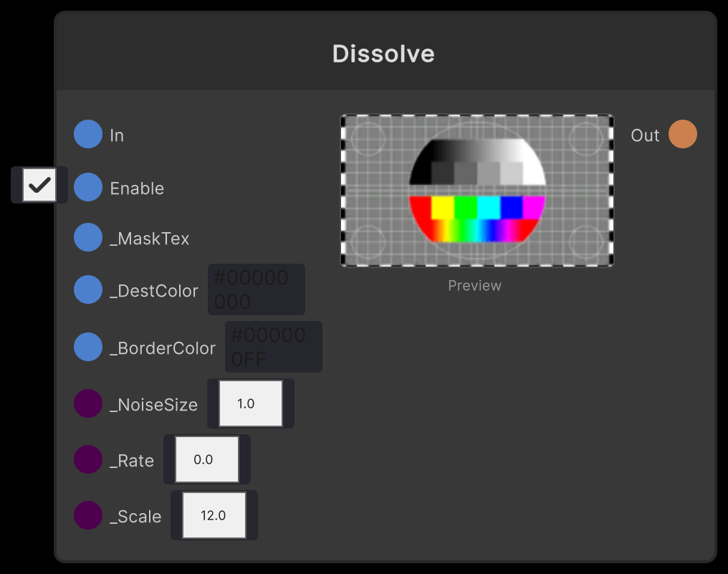The image size is (728, 574).
Task: Click the _MaskTex texture input port
Action: point(87,237)
